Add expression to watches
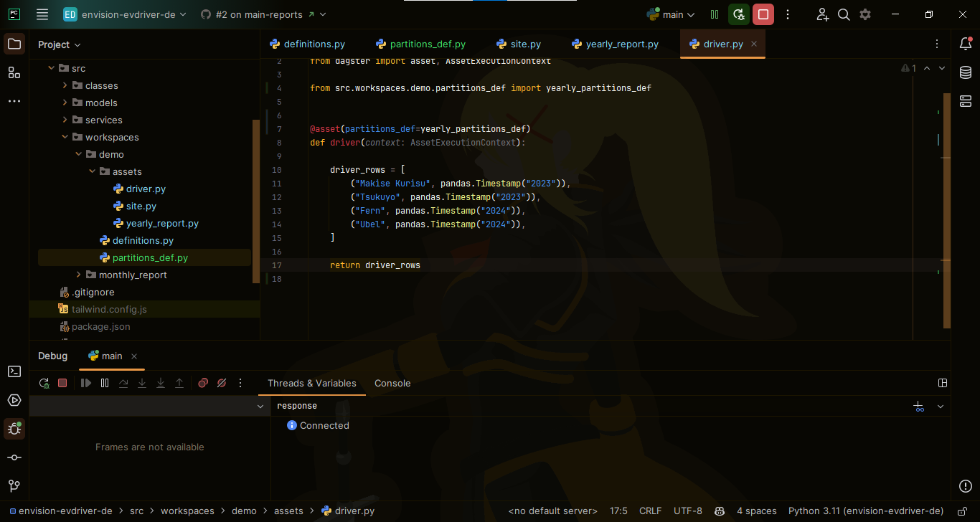Viewport: 980px width, 522px height. [919, 407]
